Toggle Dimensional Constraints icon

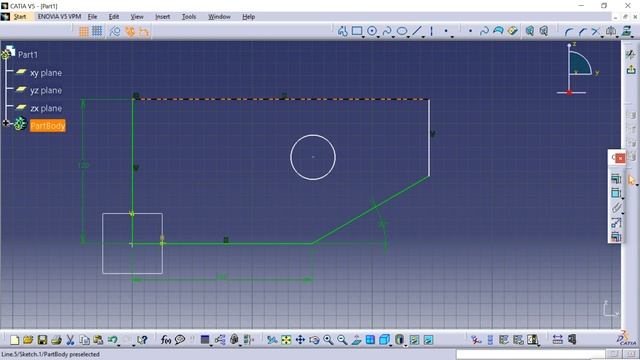click(144, 31)
